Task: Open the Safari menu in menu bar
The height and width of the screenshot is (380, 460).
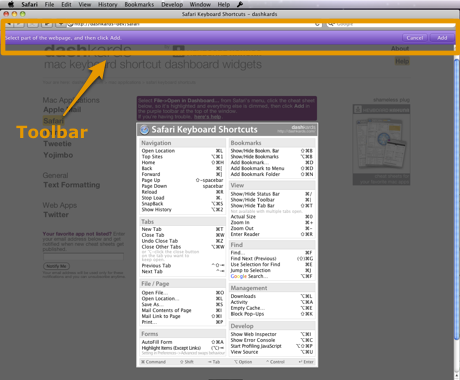Action: [x=29, y=4]
